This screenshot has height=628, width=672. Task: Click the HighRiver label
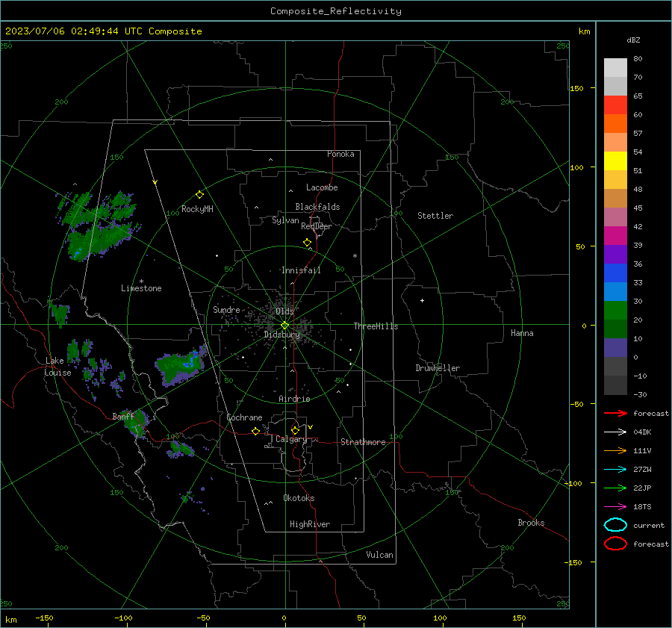tap(310, 524)
